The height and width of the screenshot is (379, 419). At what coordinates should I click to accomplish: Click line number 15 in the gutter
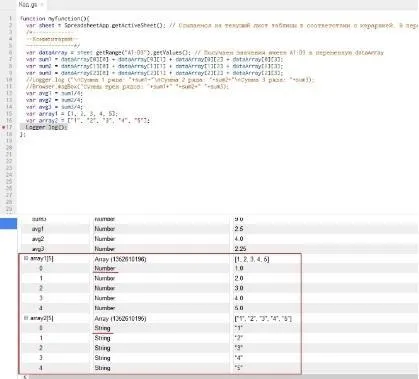tap(9, 114)
